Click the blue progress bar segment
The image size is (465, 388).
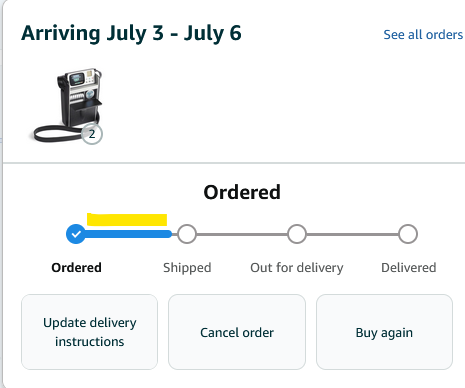[128, 234]
